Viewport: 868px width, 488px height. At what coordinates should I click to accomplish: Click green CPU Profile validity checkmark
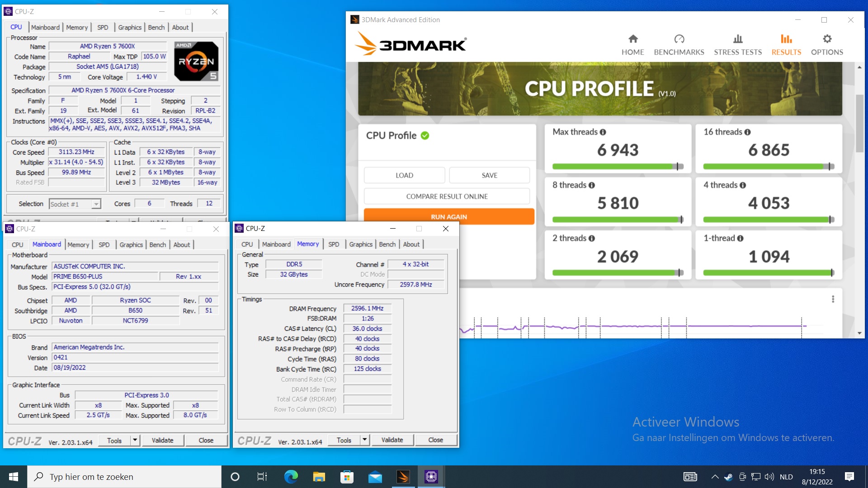425,136
